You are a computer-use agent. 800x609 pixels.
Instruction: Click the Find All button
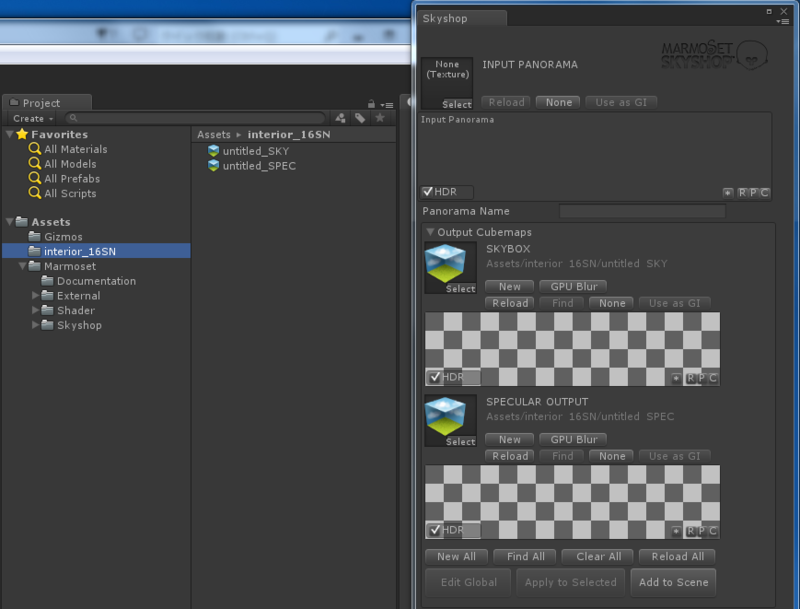[x=526, y=557]
